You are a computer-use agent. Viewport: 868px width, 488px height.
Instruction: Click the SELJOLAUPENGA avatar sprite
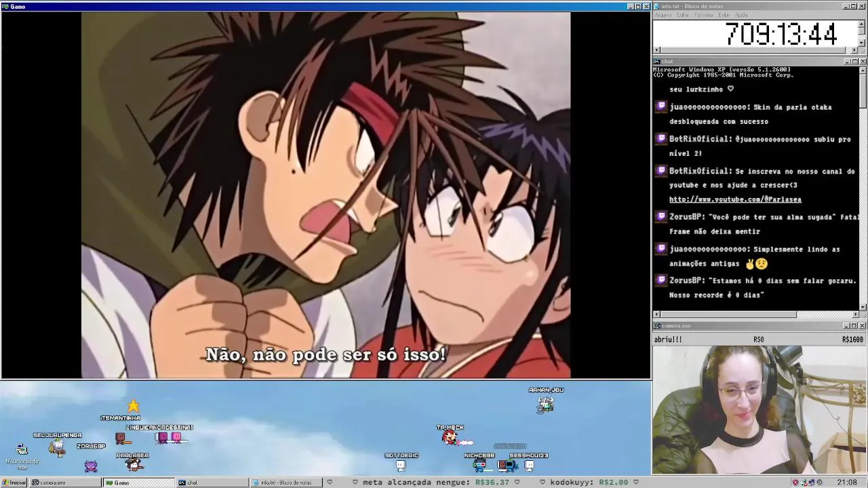pyautogui.click(x=58, y=447)
